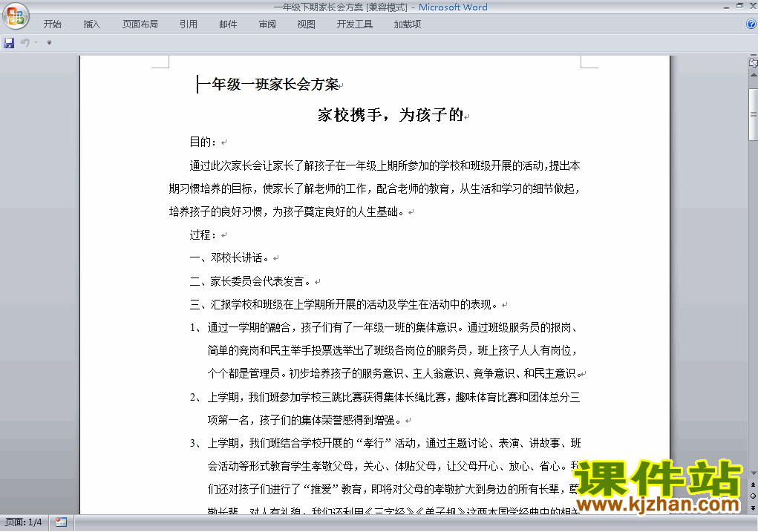
Task: Click the text 过程：
Action: (x=203, y=235)
